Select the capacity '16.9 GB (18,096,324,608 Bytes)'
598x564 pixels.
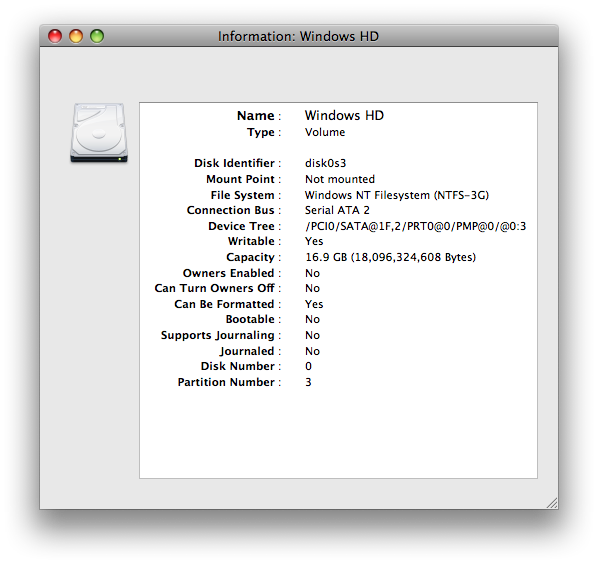391,257
